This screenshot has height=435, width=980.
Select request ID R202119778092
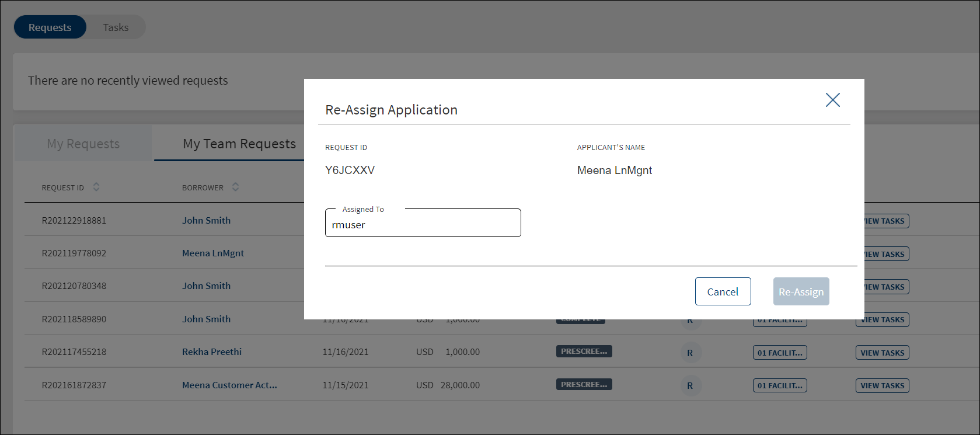[x=74, y=253]
